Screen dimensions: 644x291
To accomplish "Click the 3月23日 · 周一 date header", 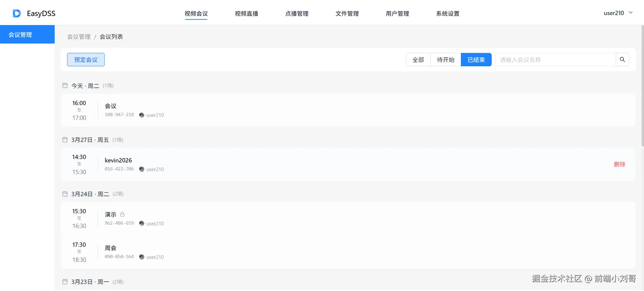I will pos(90,282).
